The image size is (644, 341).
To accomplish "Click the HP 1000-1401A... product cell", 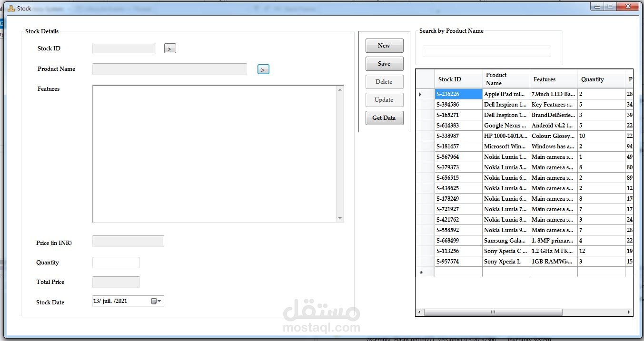I will [506, 136].
